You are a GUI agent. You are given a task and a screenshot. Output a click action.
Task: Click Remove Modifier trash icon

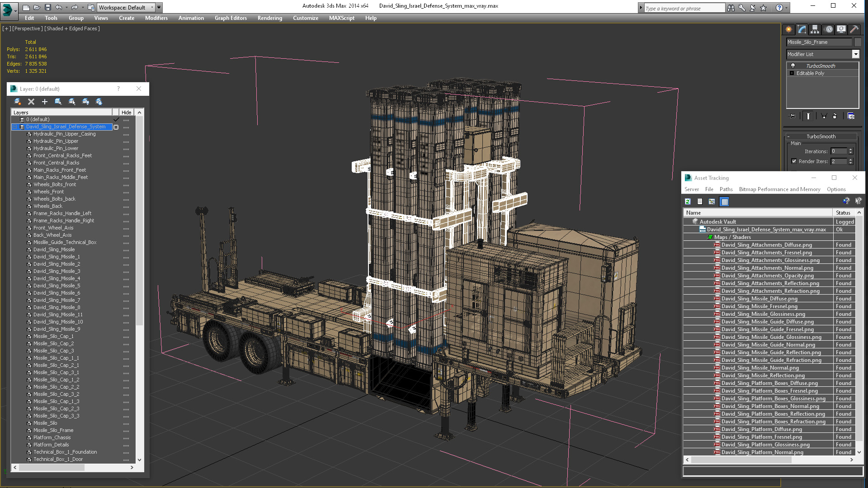(835, 116)
